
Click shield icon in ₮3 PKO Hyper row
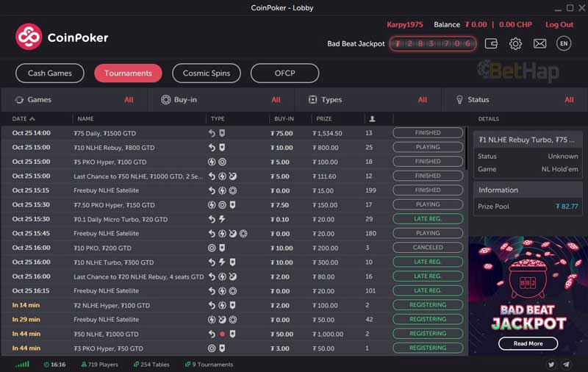[x=222, y=348]
